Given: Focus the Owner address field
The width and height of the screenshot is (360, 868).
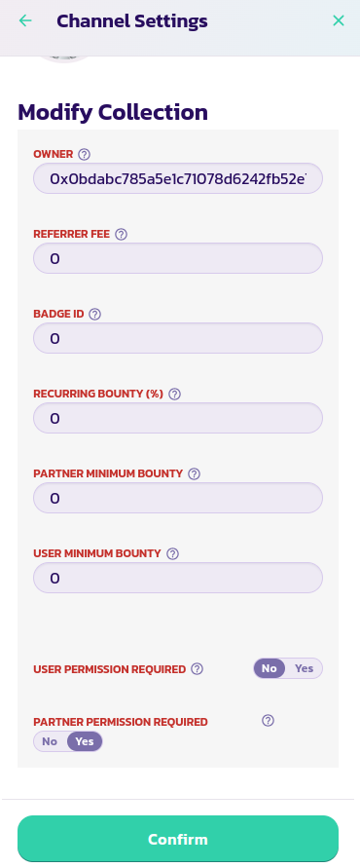Looking at the screenshot, I should tap(178, 178).
